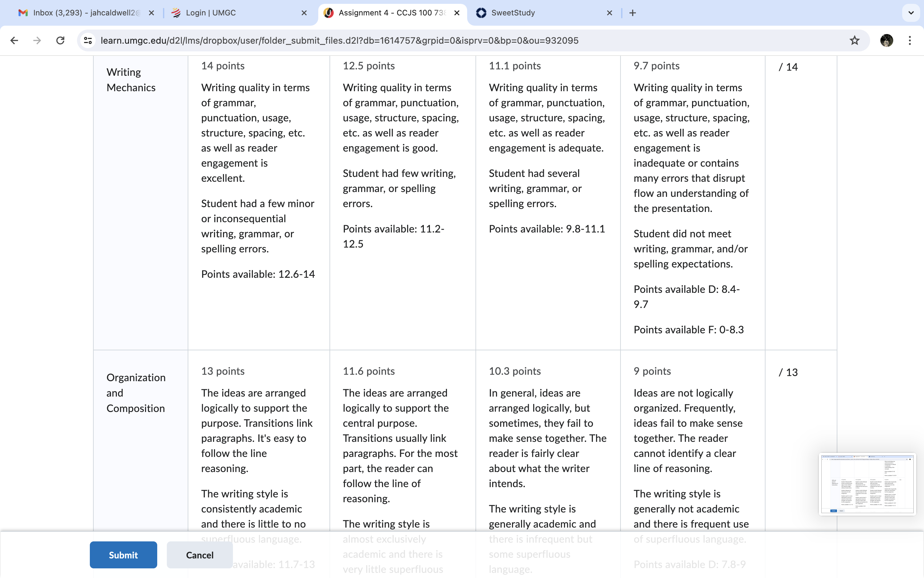Viewport: 924px width, 578px height.
Task: Open the Chrome profile avatar
Action: [886, 40]
